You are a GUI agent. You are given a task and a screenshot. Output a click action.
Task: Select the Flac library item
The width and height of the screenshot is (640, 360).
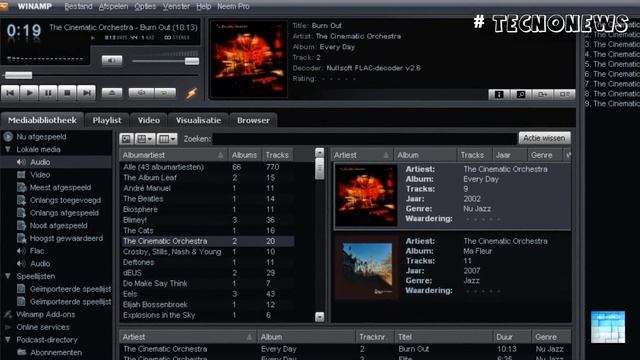[x=37, y=251]
